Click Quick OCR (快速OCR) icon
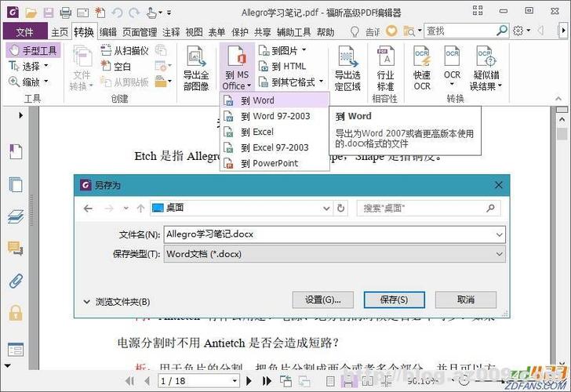 [422, 68]
